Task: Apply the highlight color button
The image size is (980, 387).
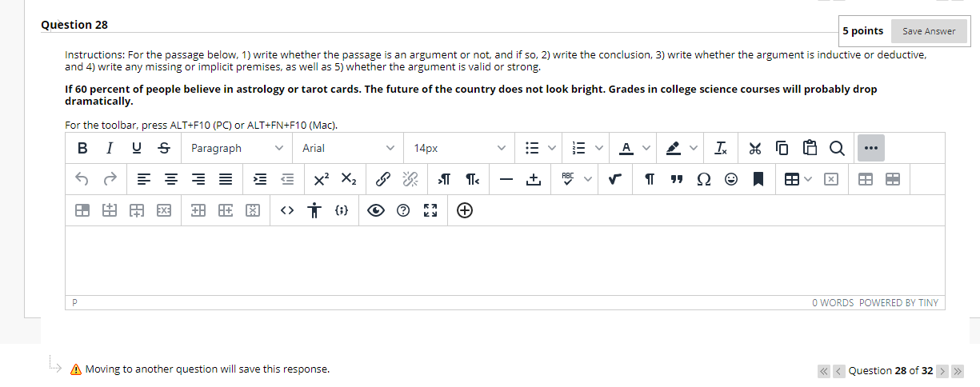Action: pos(674,148)
